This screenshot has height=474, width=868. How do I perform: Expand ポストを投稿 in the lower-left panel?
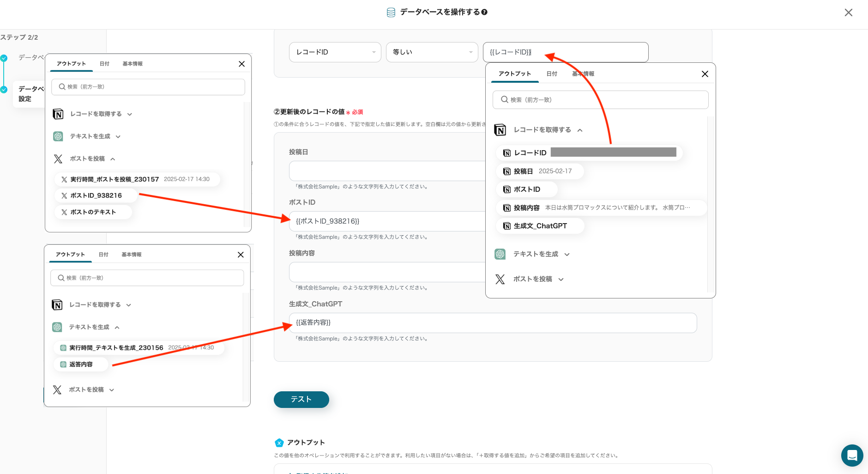click(x=112, y=390)
